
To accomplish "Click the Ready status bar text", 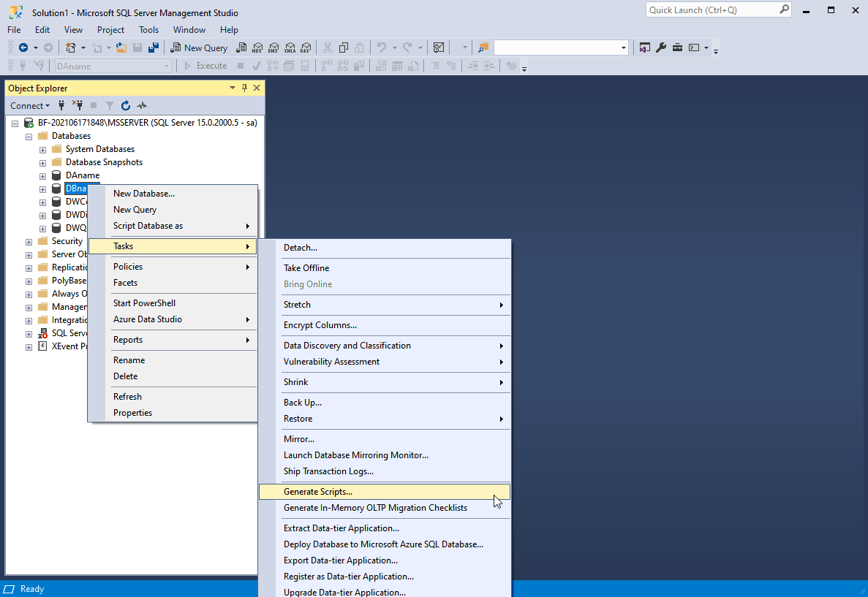I will (x=32, y=589).
